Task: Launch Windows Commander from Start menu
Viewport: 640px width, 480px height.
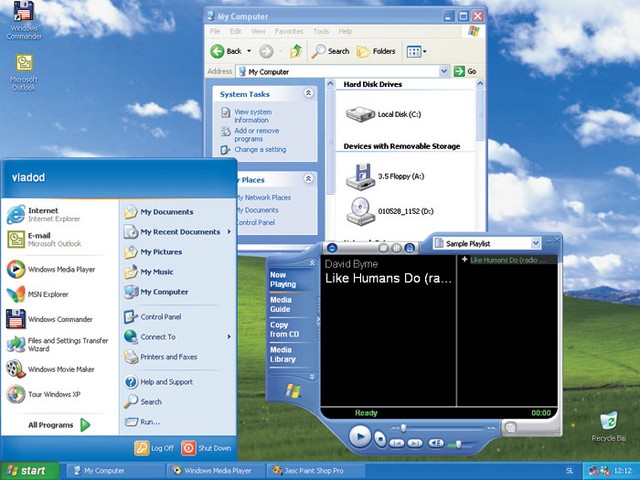Action: [x=50, y=319]
